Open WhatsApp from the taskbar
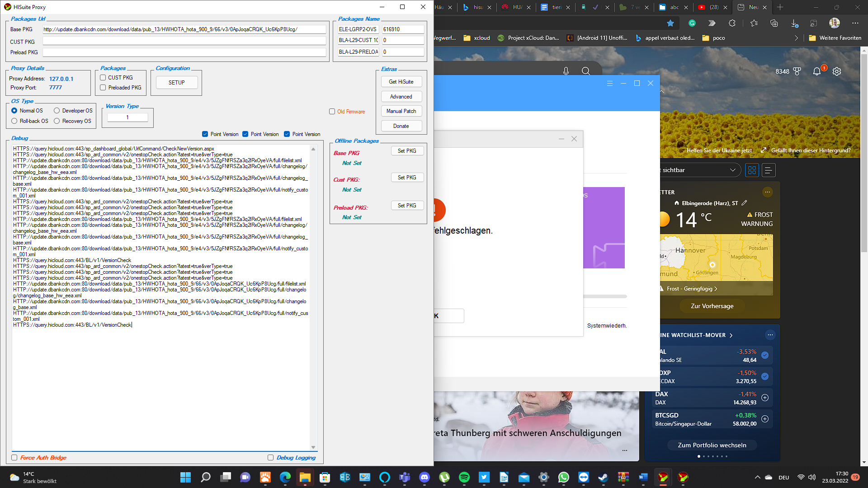The height and width of the screenshot is (488, 868). (563, 477)
